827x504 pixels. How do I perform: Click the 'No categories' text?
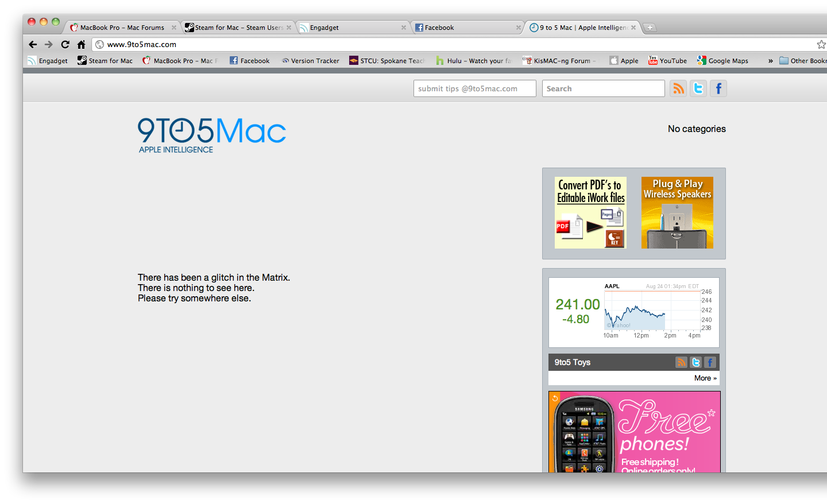click(697, 129)
